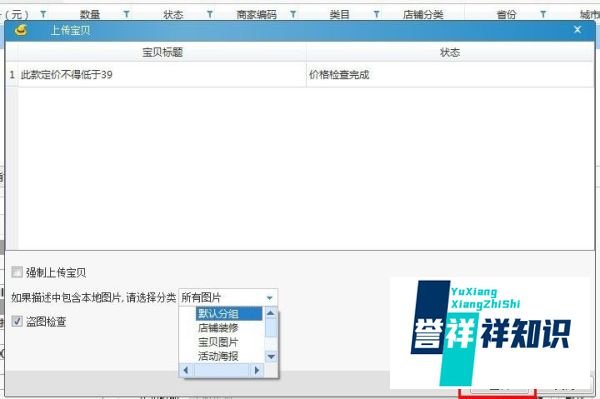
Task: Select 默认分组 in the dropdown list
Action: tap(229, 314)
